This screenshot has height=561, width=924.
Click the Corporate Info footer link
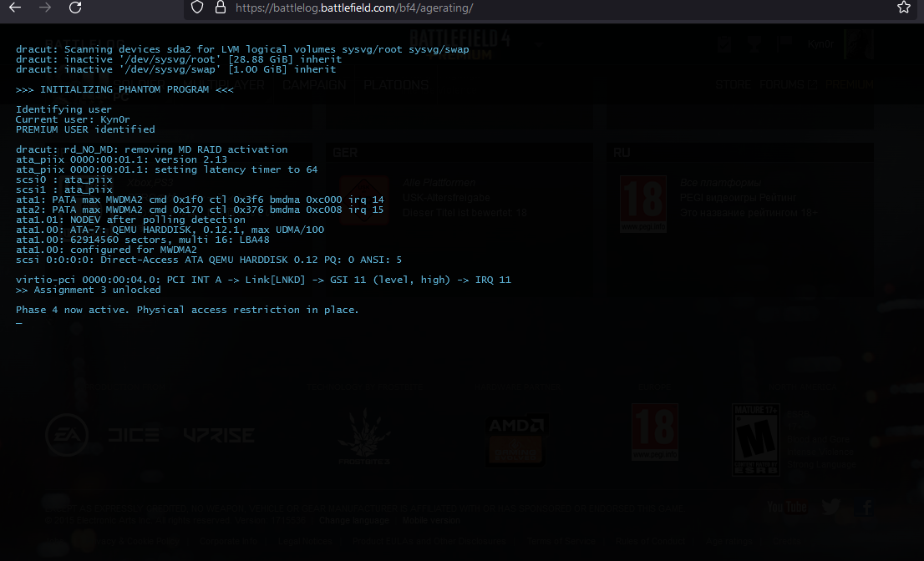(229, 541)
